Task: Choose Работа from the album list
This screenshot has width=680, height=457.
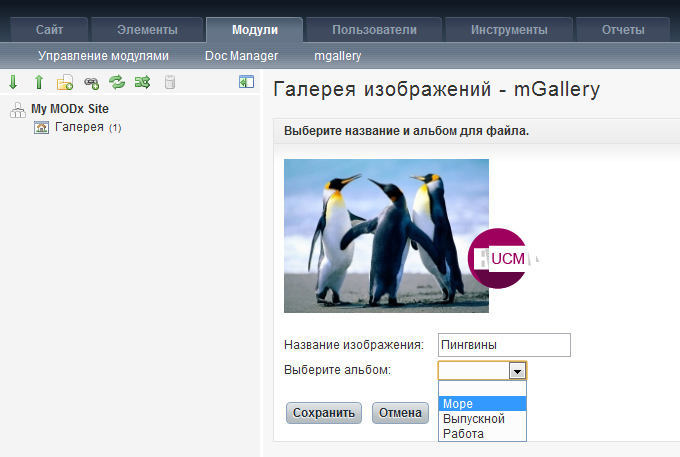Action: pyautogui.click(x=483, y=434)
